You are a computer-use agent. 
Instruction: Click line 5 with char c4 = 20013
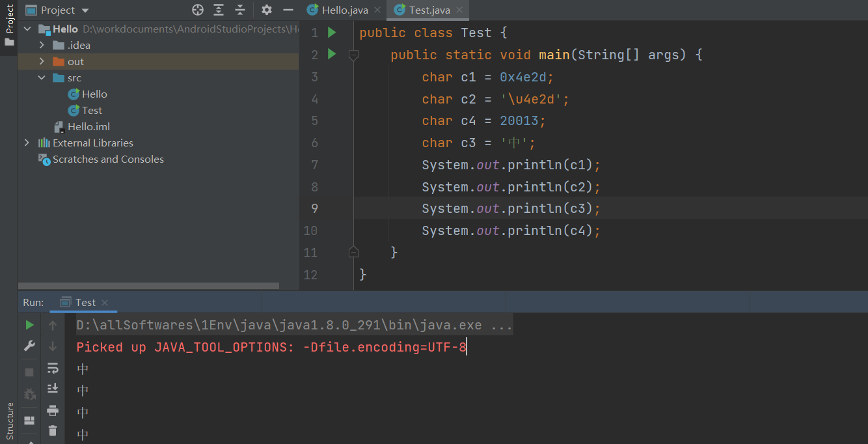click(x=483, y=121)
